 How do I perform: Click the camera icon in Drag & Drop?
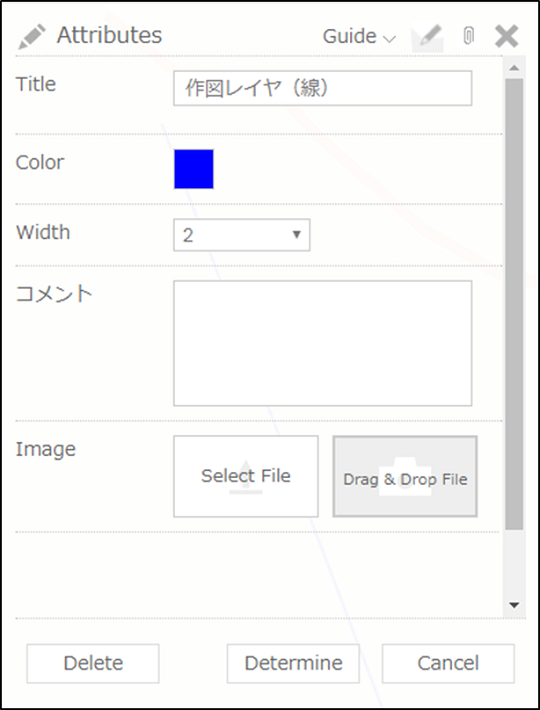405,476
